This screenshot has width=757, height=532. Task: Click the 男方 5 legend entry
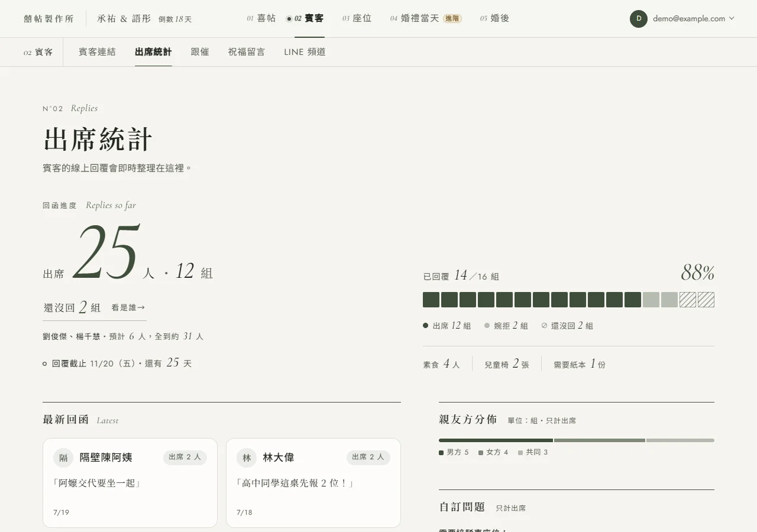tap(454, 452)
